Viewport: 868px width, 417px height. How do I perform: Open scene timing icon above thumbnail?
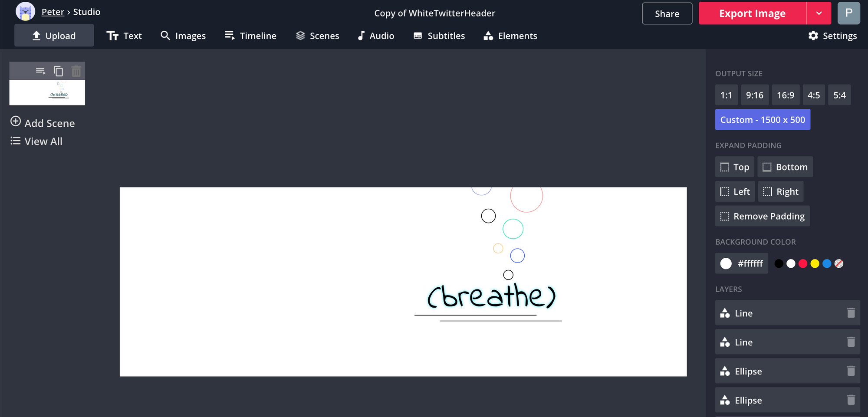click(40, 71)
